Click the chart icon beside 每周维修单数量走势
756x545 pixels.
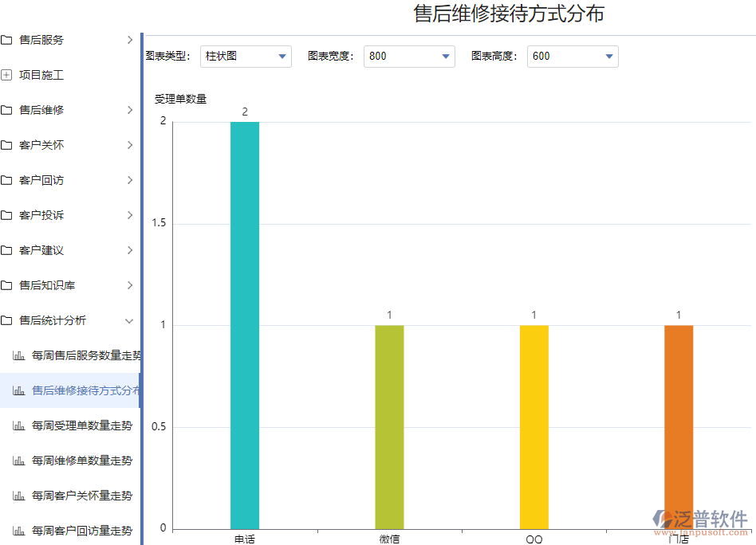point(19,461)
